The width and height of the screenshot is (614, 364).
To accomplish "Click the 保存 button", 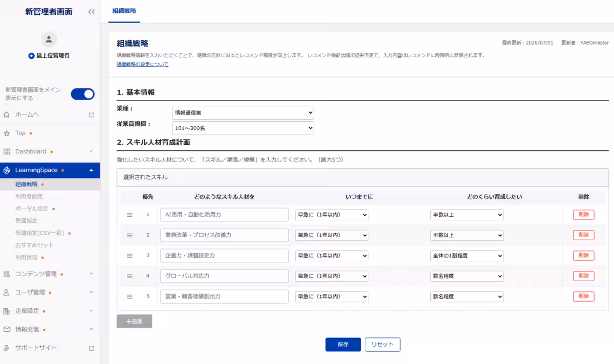I will (x=343, y=345).
